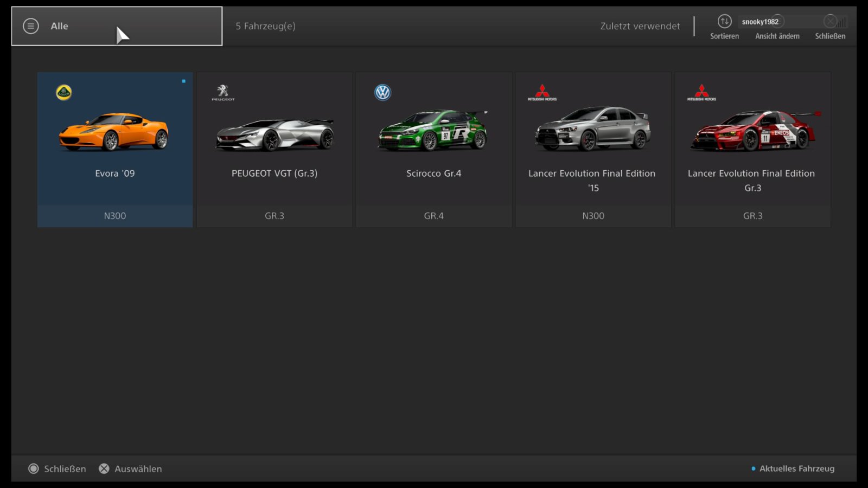Click the circle icon beside the bottom Schließen
Screen dimensions: 868x488
[34, 468]
